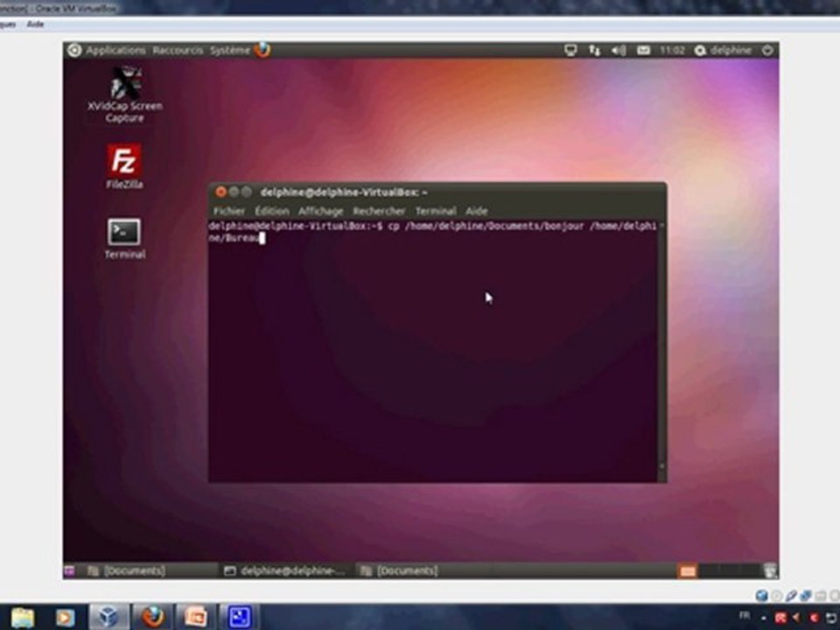Viewport: 840px width, 630px height.
Task: Open the Applications menu
Action: pos(115,51)
